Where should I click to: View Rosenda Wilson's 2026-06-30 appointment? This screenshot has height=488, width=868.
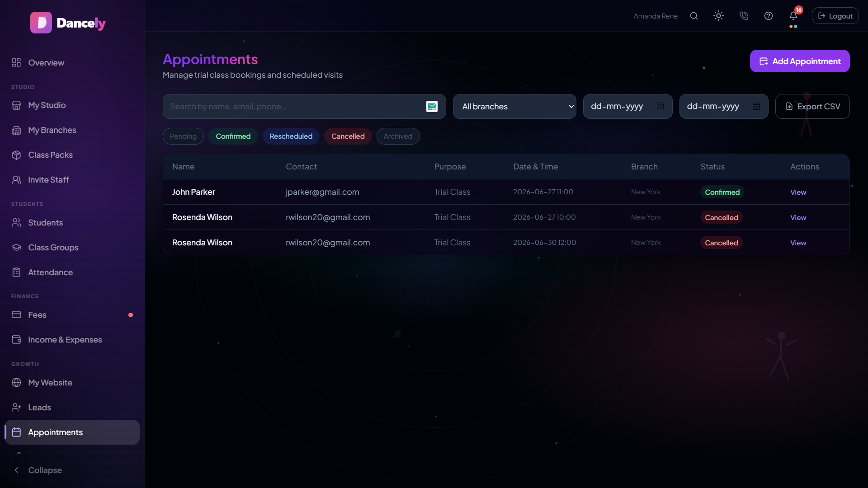(x=798, y=243)
